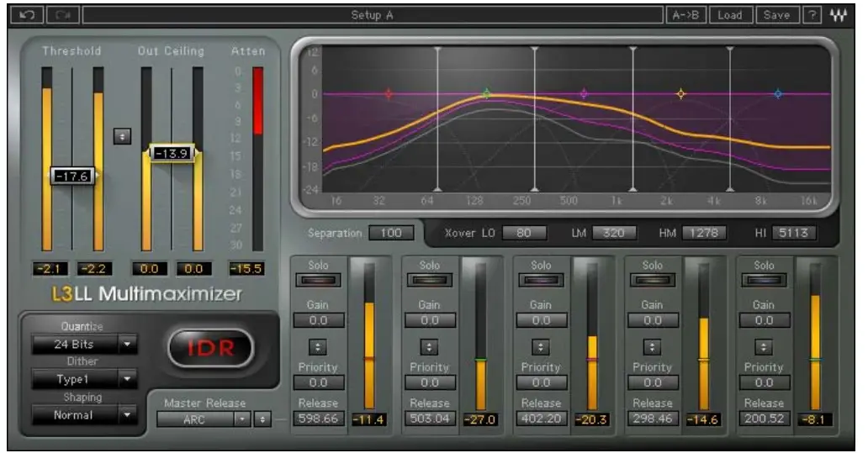Image resolution: width=868 pixels, height=453 pixels.
Task: Click the Save button
Action: pos(776,15)
